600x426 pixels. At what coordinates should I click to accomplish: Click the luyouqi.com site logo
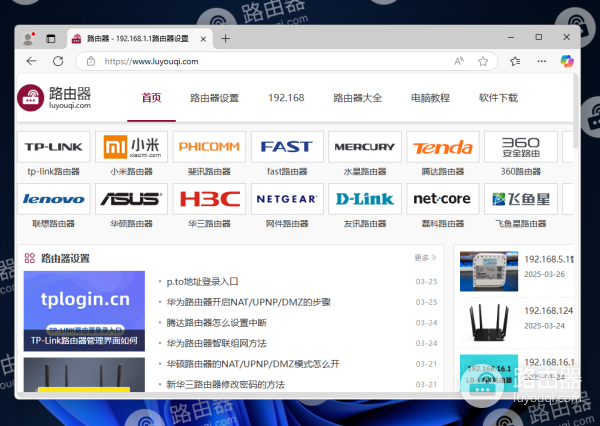[54, 98]
